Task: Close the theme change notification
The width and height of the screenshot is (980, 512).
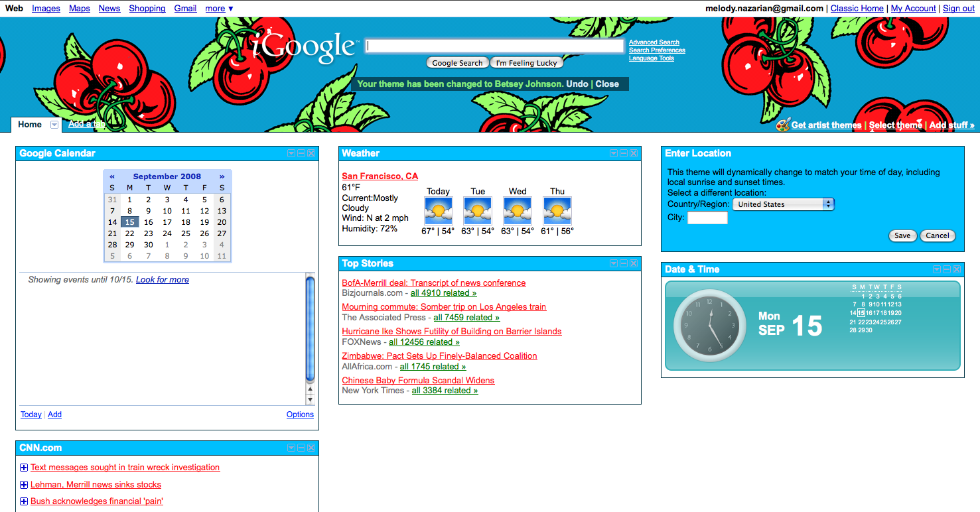Action: click(x=607, y=84)
